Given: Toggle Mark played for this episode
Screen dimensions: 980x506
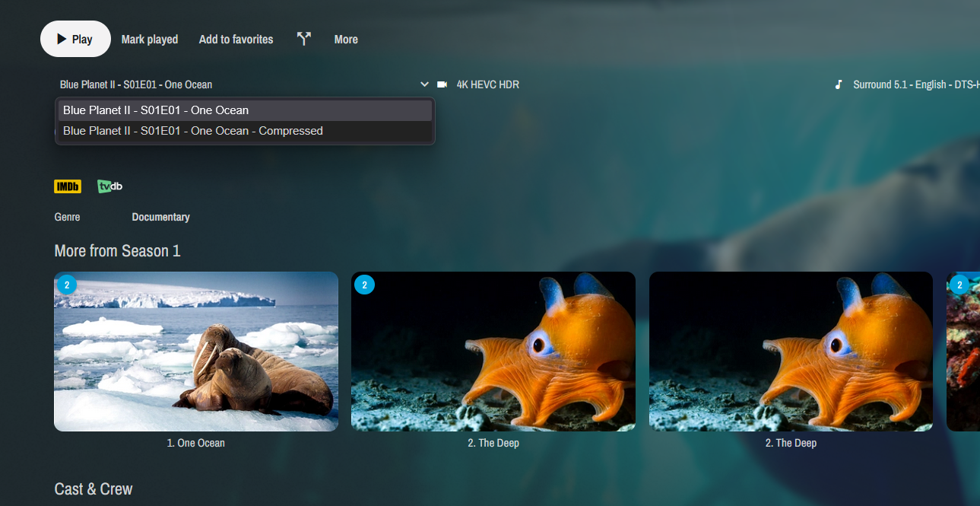Looking at the screenshot, I should (150, 40).
